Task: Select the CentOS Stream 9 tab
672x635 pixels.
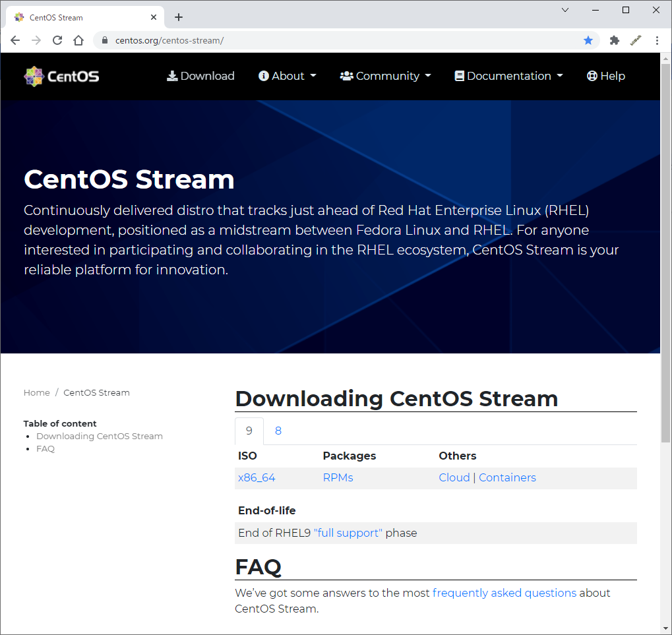Action: pos(249,431)
